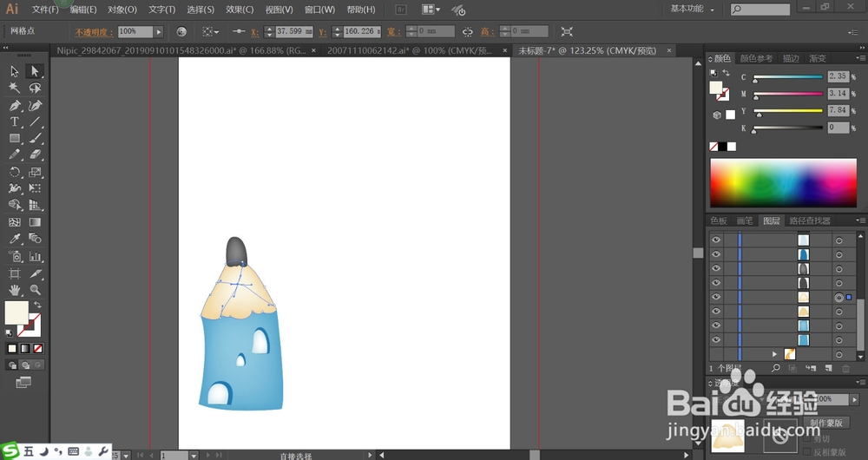
Task: Select the Line Segment tool
Action: pos(35,122)
